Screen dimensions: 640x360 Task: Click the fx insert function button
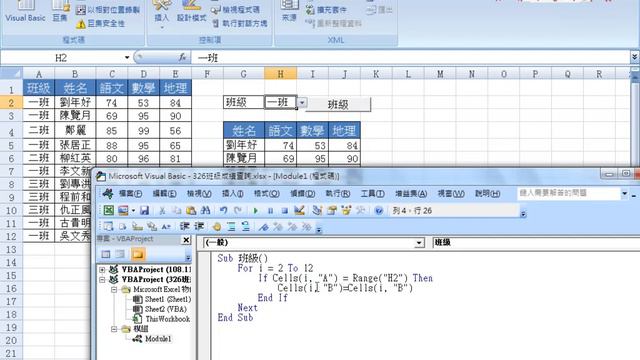pyautogui.click(x=182, y=58)
